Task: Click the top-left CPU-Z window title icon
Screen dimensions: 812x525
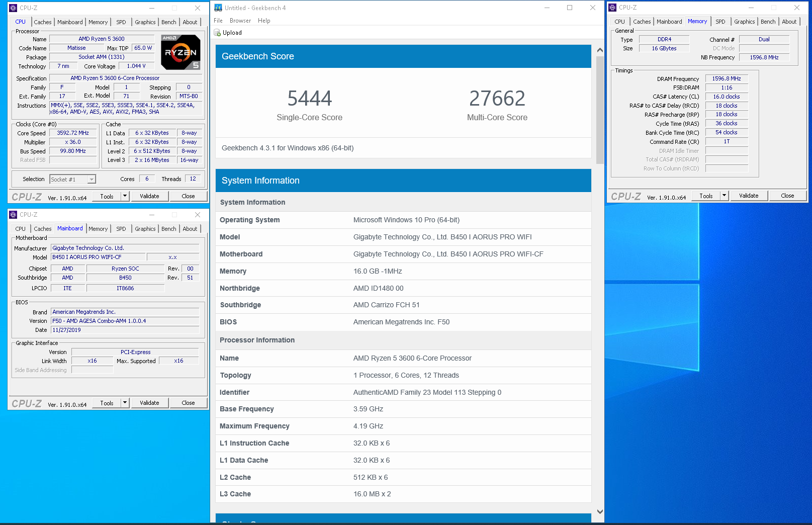Action: (13, 8)
